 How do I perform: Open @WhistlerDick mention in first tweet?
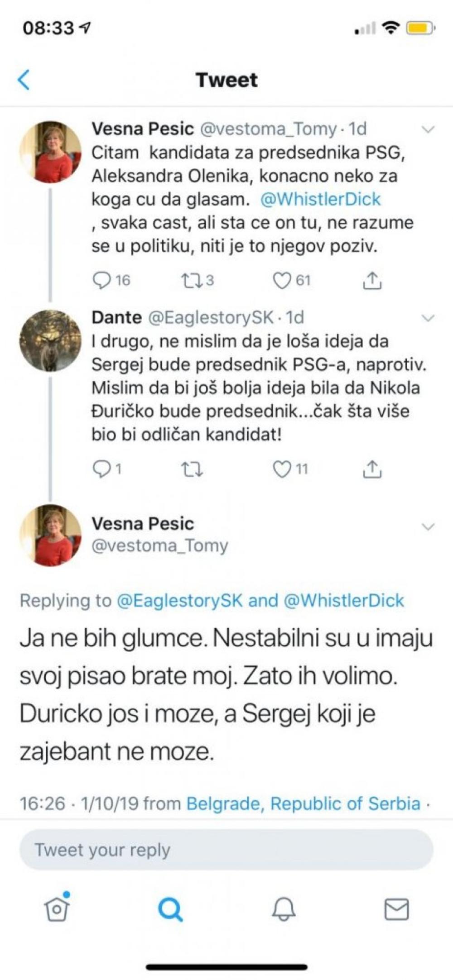[321, 199]
